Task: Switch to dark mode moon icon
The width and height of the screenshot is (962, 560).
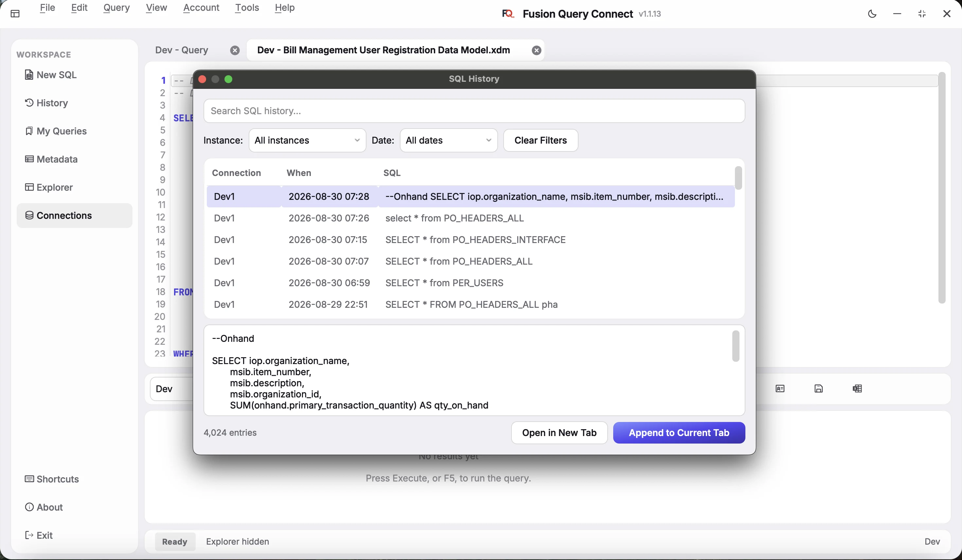Action: tap(872, 14)
